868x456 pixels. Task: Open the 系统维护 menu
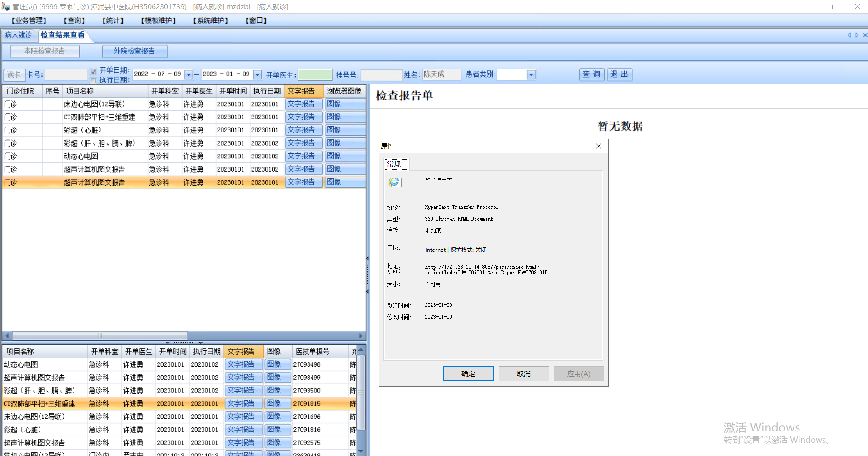point(211,20)
